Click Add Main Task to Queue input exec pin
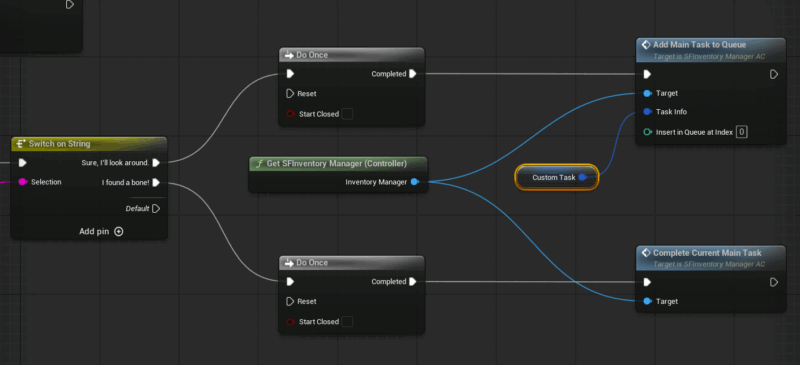Screen dimensions: 800x365 coord(647,75)
